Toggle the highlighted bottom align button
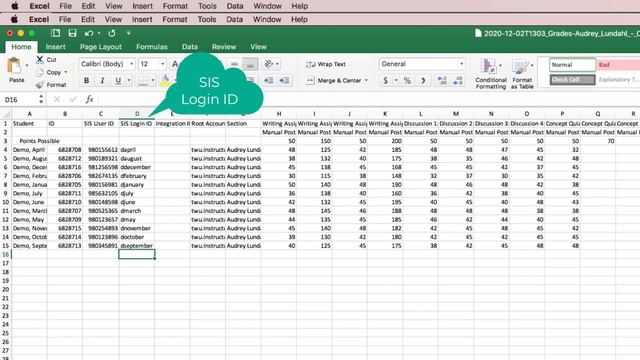 [x=250, y=64]
